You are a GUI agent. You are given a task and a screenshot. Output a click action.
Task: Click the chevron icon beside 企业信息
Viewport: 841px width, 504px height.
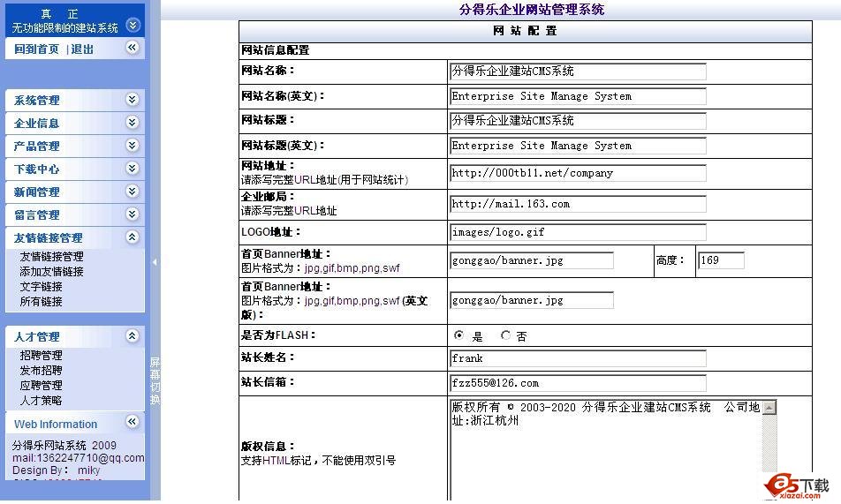coord(133,123)
